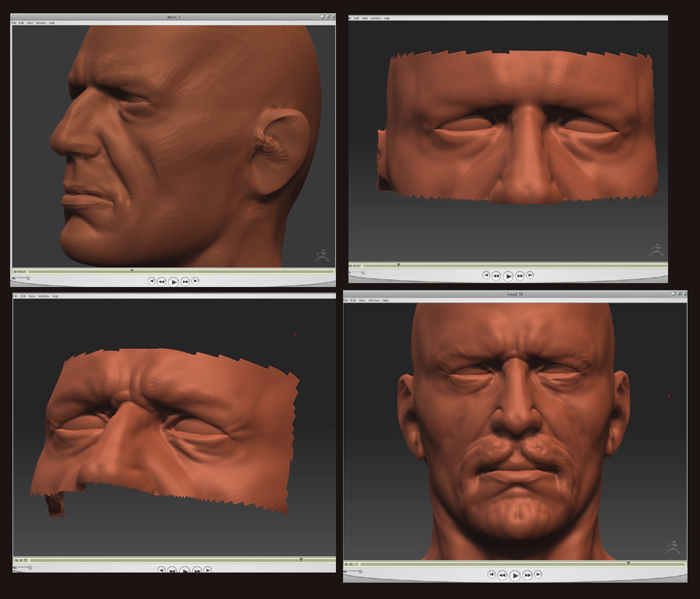This screenshot has width=700, height=599.
Task: Open File menu in front-view eye mask window
Action: [351, 19]
